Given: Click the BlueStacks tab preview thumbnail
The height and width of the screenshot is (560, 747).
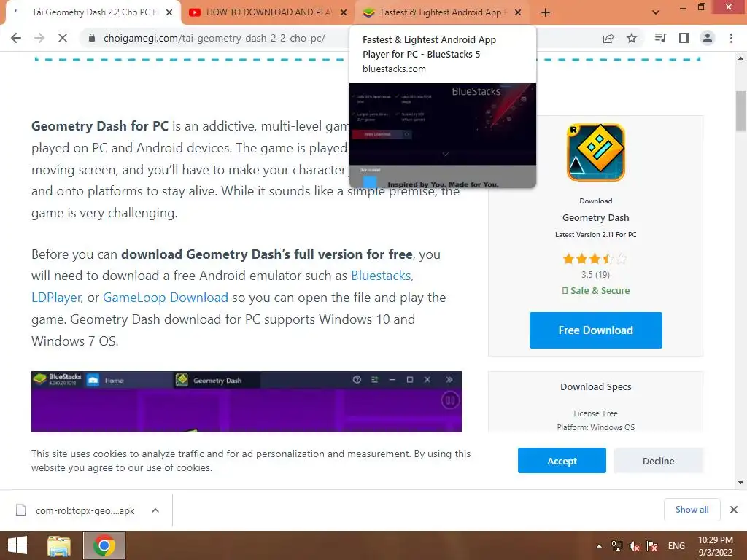Looking at the screenshot, I should pyautogui.click(x=443, y=135).
